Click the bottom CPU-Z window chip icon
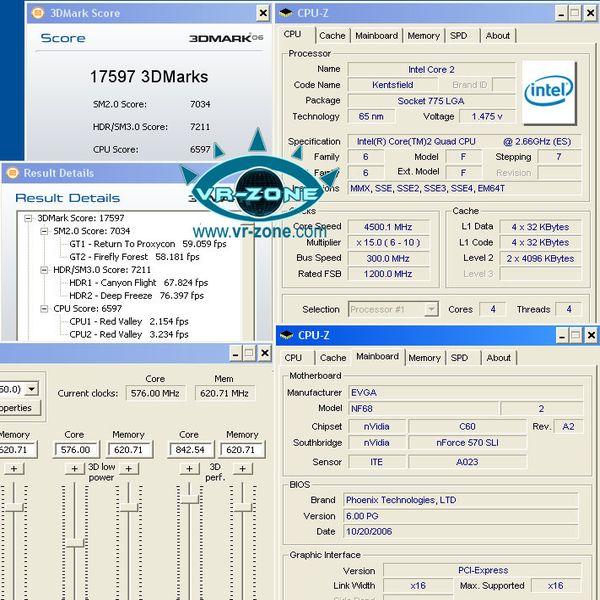This screenshot has width=600, height=600. pos(287,336)
